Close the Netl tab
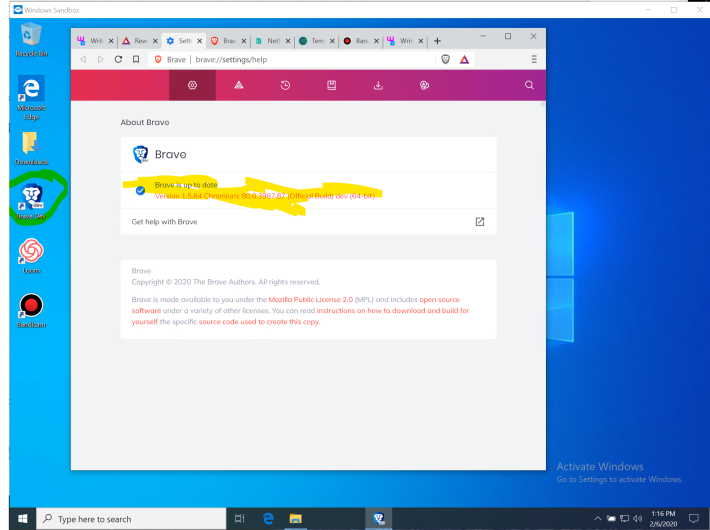The width and height of the screenshot is (710, 530). [x=288, y=41]
